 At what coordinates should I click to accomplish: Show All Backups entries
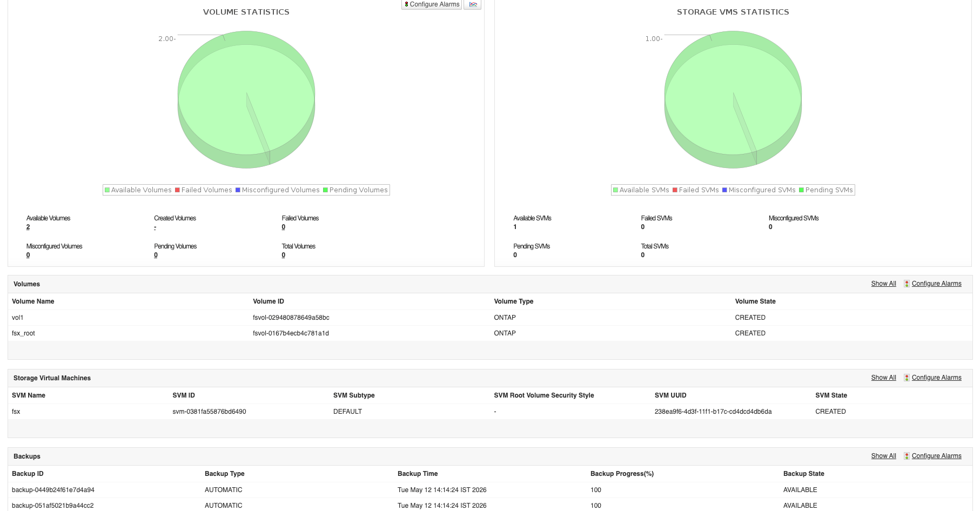[883, 456]
